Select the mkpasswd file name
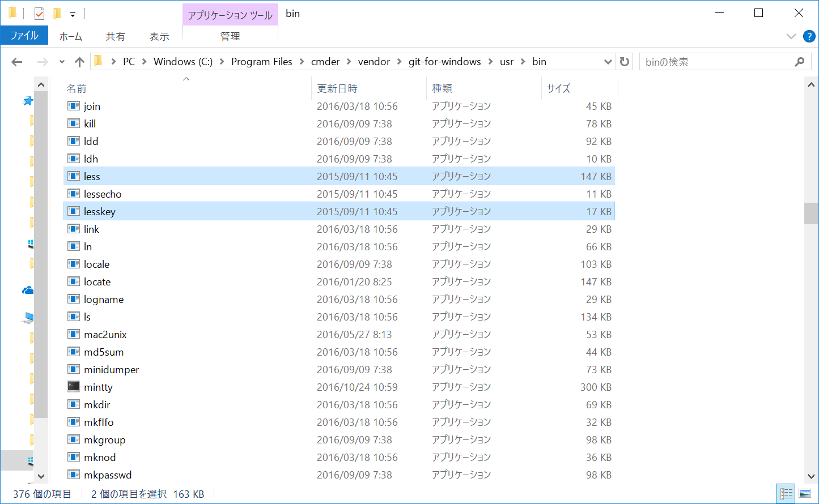 coord(108,475)
